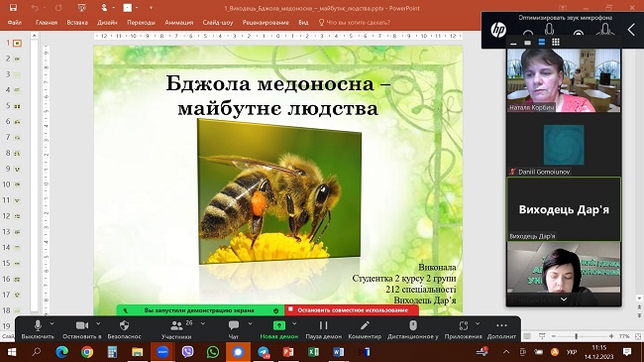Click the zoom-in plus on status bar
Image resolution: width=644 pixels, height=362 pixels.
(611, 336)
